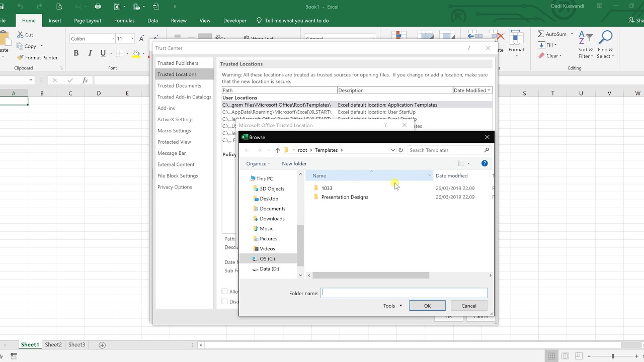Click the Search Templates box
Screen dimensions: 644x362
(448, 150)
